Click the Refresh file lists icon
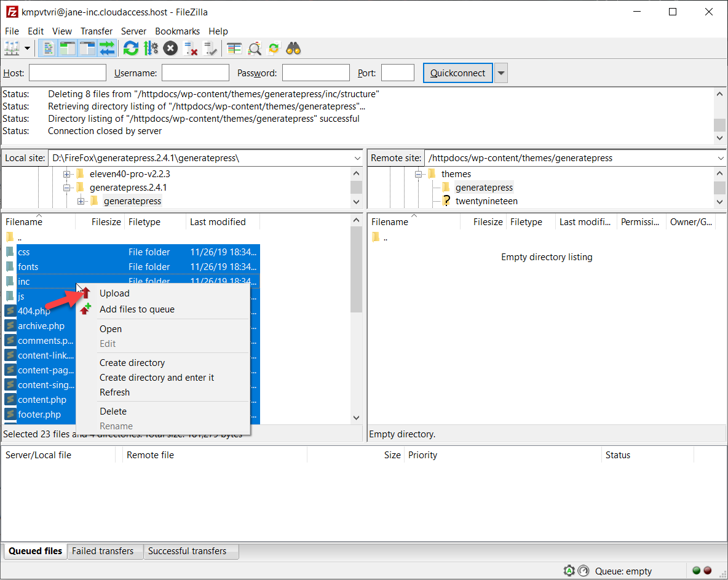 [131, 49]
